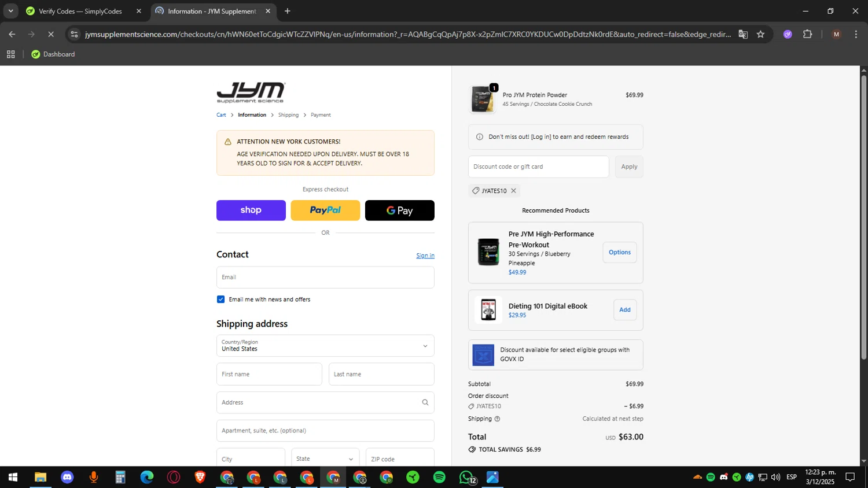Open the purple extension in the toolbar
Image resolution: width=868 pixels, height=488 pixels.
coord(788,34)
